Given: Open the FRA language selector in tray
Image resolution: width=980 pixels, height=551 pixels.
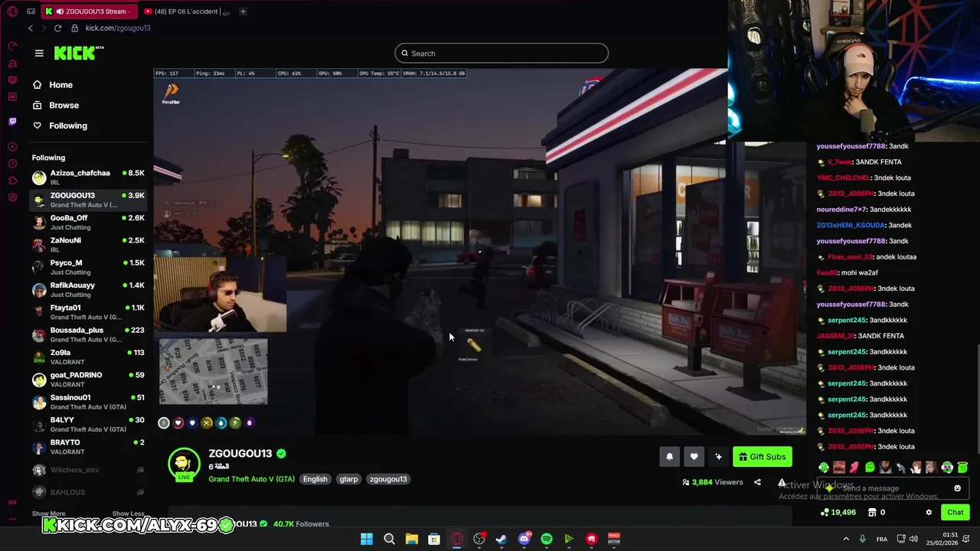Looking at the screenshot, I should (882, 540).
